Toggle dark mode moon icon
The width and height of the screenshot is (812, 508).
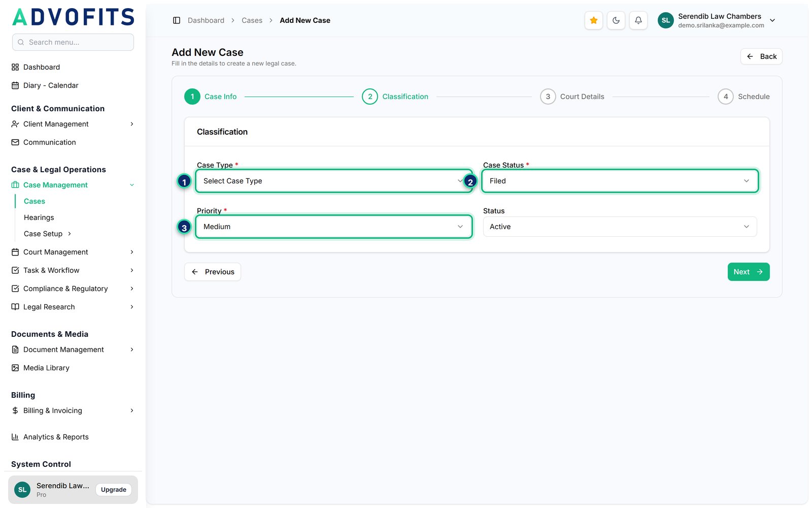click(616, 20)
